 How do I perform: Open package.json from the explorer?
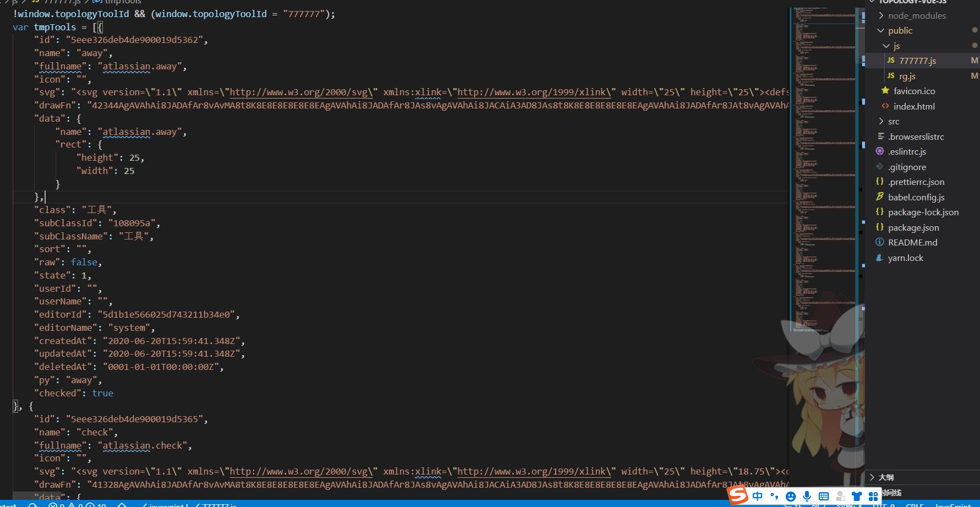click(913, 227)
